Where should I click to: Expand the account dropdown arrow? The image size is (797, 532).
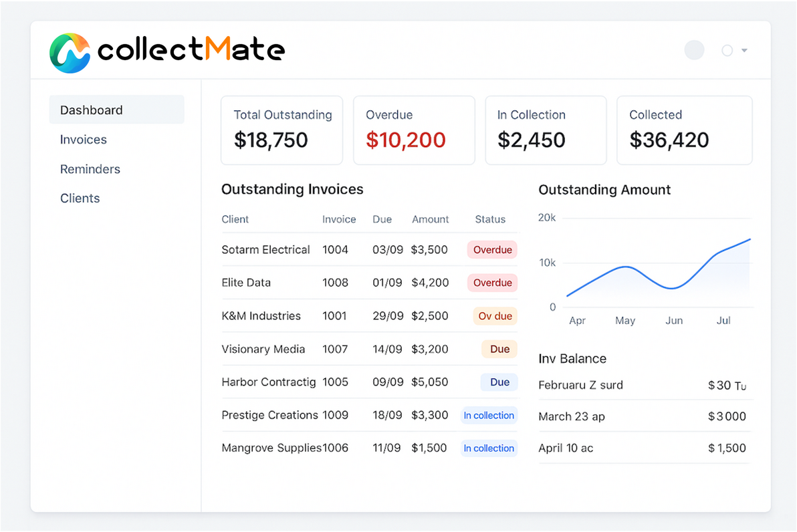tap(744, 51)
